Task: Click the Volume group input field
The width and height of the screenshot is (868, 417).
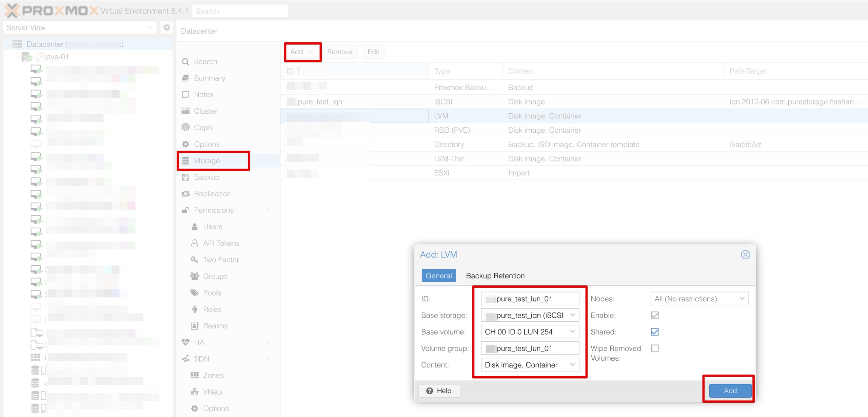Action: pyautogui.click(x=530, y=348)
